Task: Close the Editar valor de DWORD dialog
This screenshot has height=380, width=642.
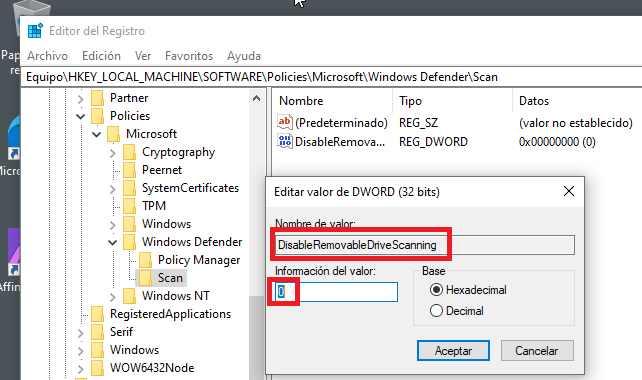Action: pyautogui.click(x=569, y=191)
